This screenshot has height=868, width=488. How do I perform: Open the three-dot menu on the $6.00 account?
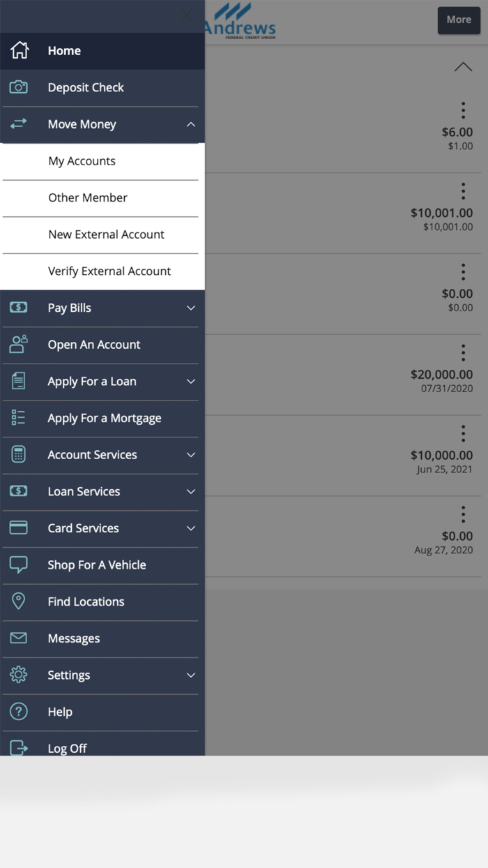click(x=463, y=110)
